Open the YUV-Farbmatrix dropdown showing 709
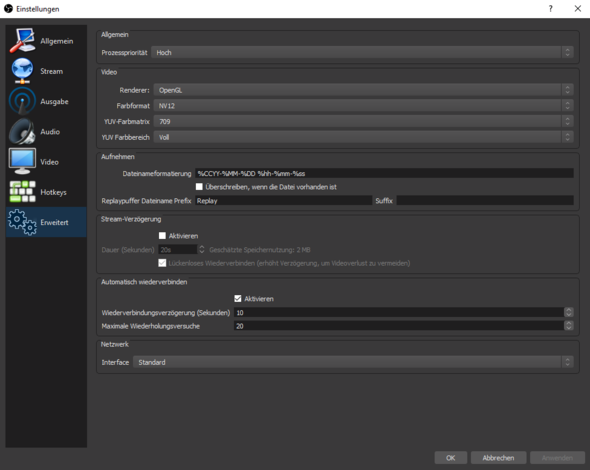The image size is (590, 470). click(x=363, y=121)
